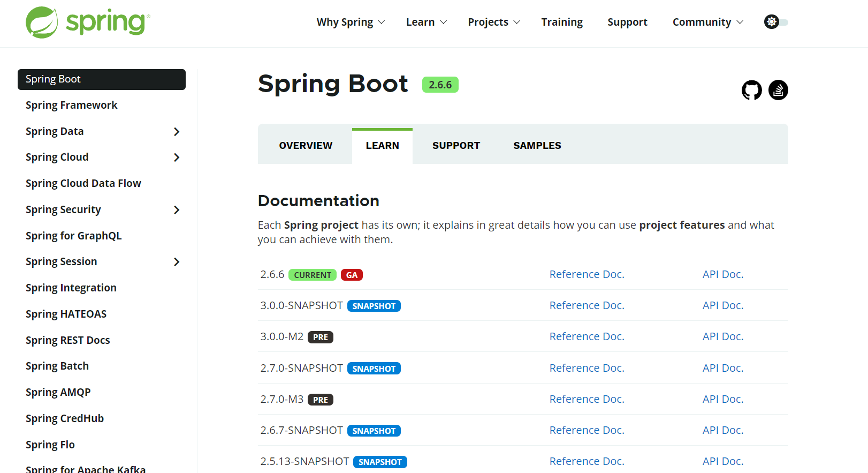Open API Doc. for 2.7.0-SNAPSHOT
The height and width of the screenshot is (473, 868).
click(723, 368)
